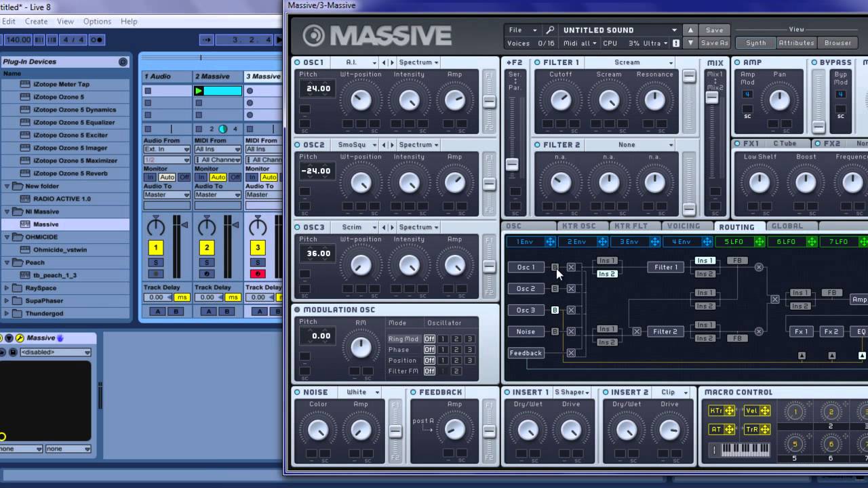Click the 2 Env modulation drag handle icon

[x=602, y=242]
